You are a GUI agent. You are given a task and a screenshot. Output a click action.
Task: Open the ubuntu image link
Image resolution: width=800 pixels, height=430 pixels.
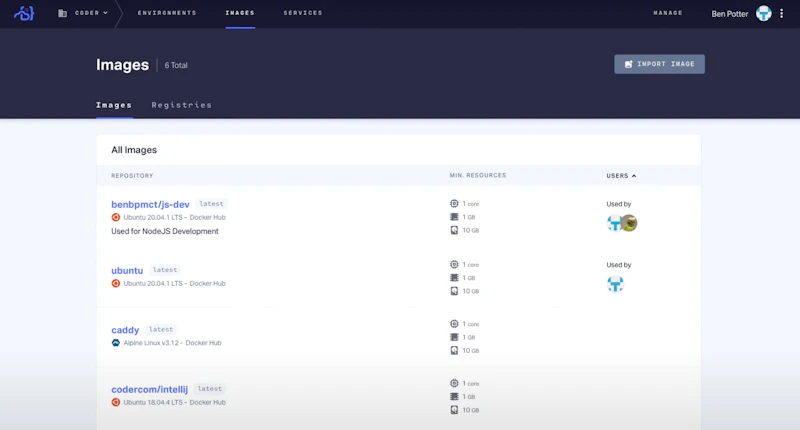click(127, 270)
